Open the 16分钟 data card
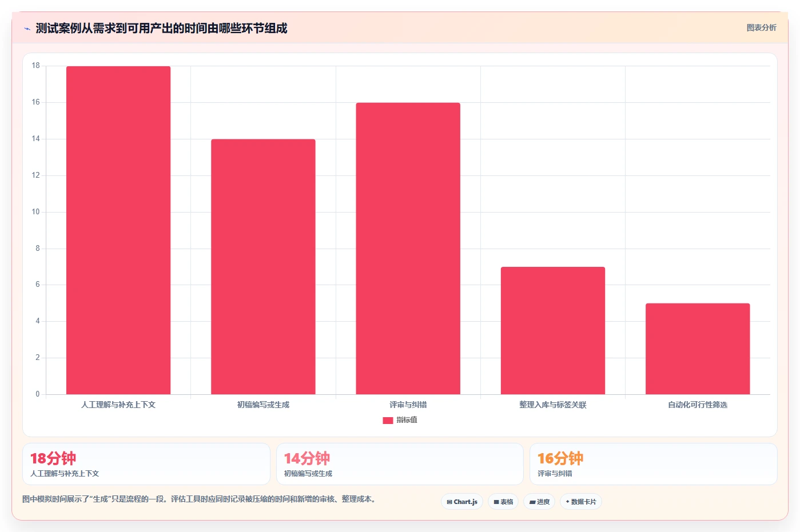 tap(654, 464)
